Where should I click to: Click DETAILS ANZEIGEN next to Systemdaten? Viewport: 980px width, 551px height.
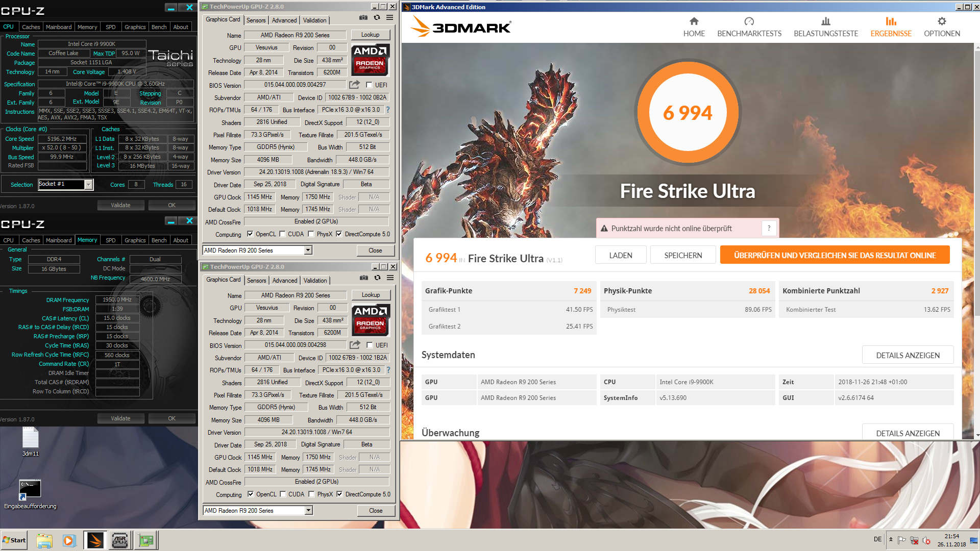pyautogui.click(x=908, y=355)
